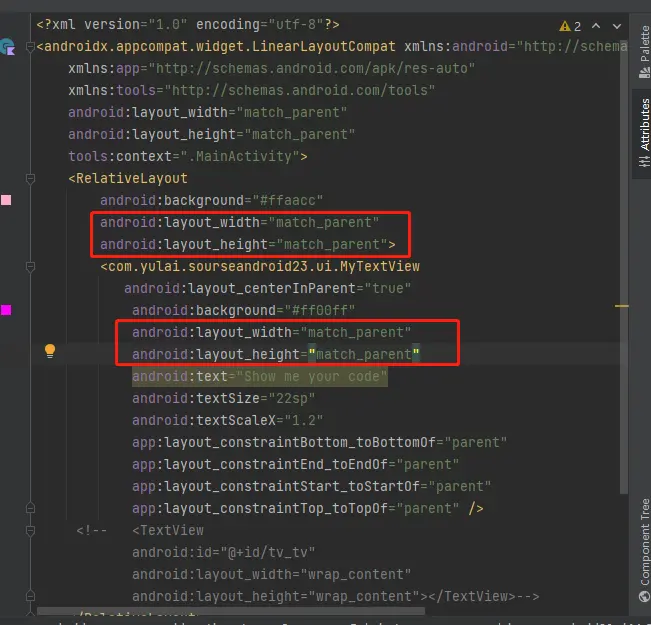The height and width of the screenshot is (625, 651).
Task: Click on android:textSize="22sp" line
Action: [223, 399]
